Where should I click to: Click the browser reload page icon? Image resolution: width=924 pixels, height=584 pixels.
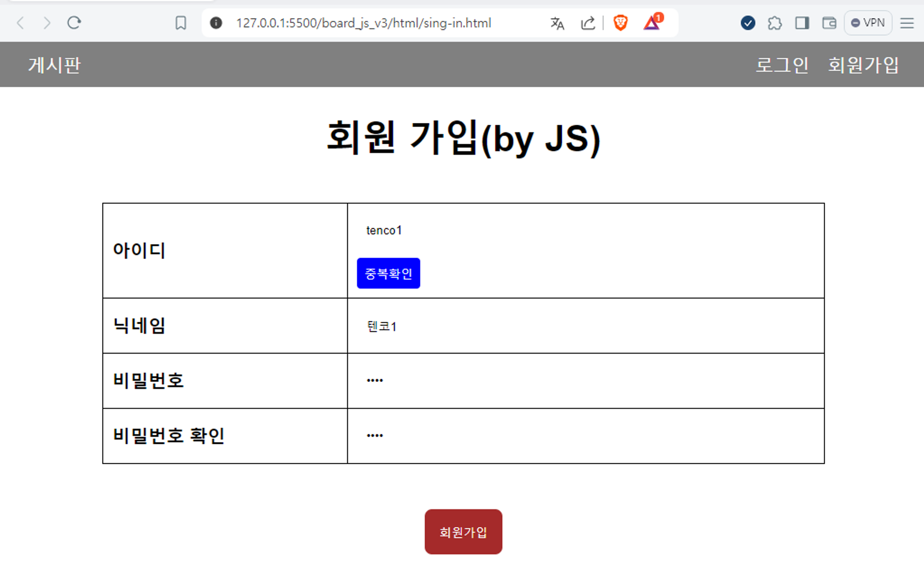pyautogui.click(x=74, y=23)
